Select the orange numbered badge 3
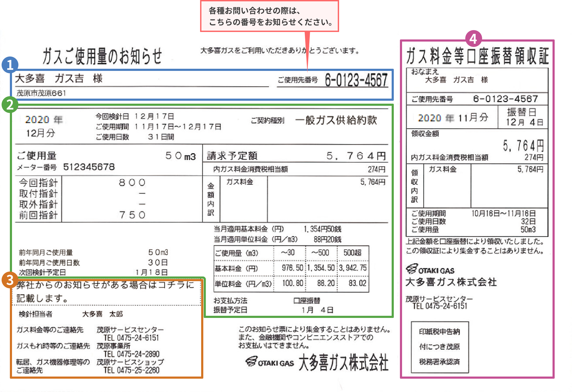 click(x=10, y=280)
